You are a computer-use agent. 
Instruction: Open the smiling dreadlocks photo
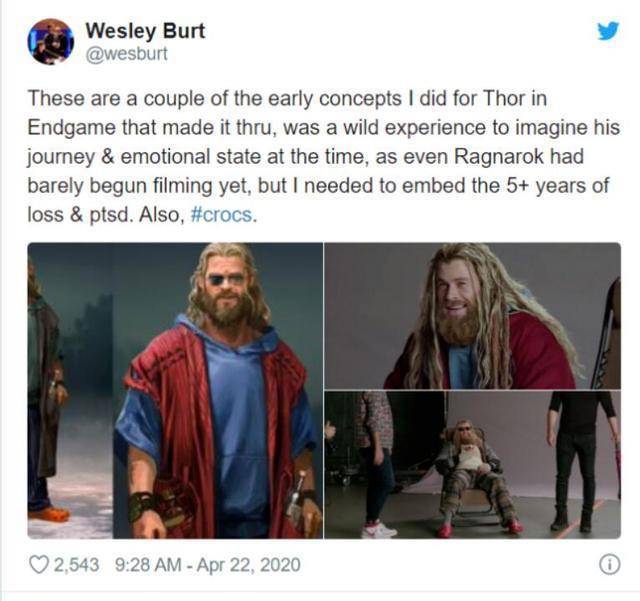pos(473,316)
